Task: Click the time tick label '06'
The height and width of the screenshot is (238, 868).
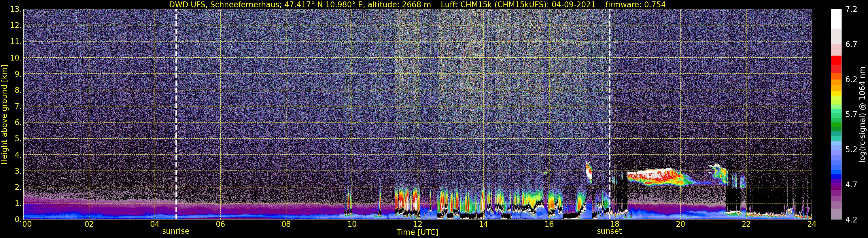Action: pyautogui.click(x=220, y=224)
